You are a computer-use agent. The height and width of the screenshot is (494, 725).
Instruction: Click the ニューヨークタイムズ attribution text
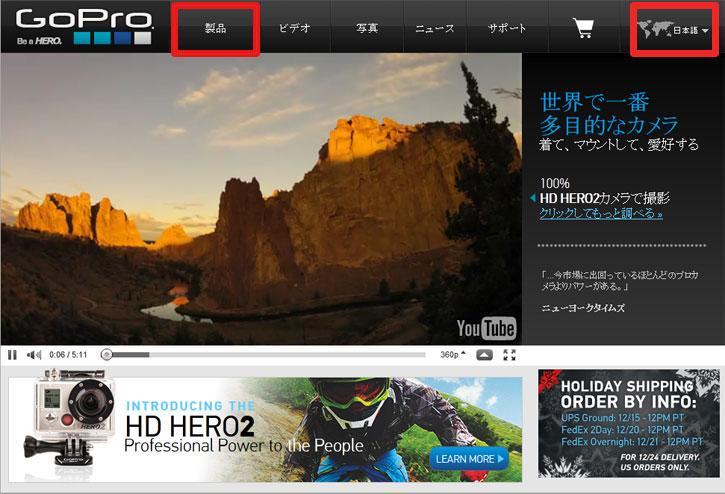click(583, 308)
